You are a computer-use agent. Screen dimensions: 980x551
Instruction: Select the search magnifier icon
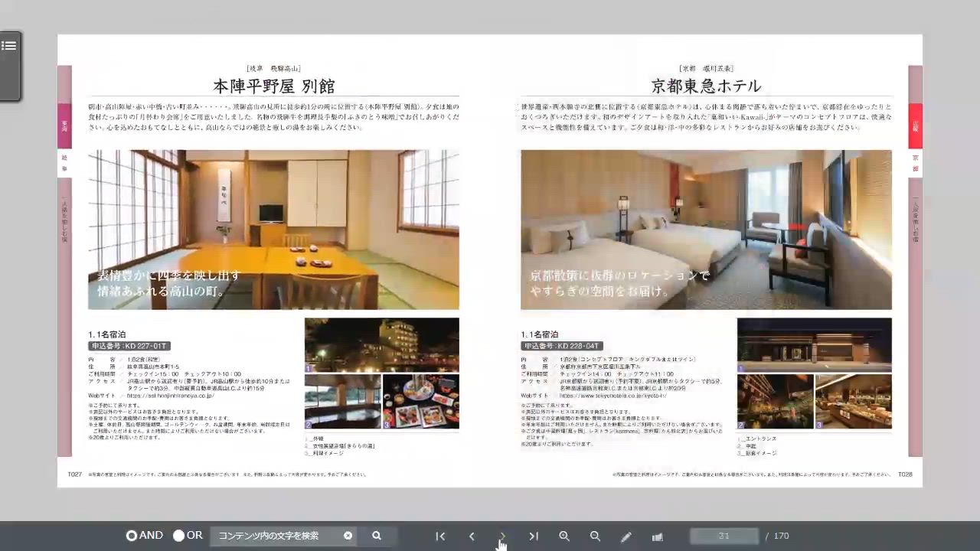[376, 536]
